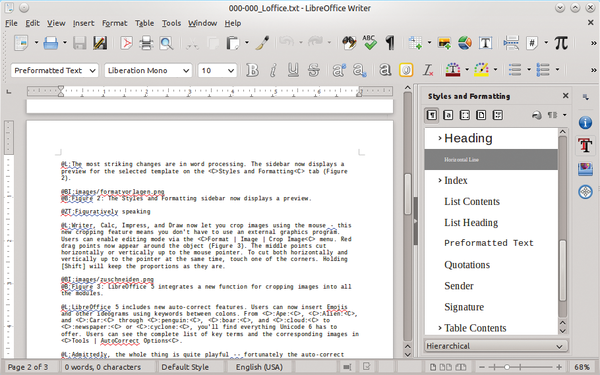Insert a formula with the pi icon
The image size is (600, 375).
click(x=561, y=43)
